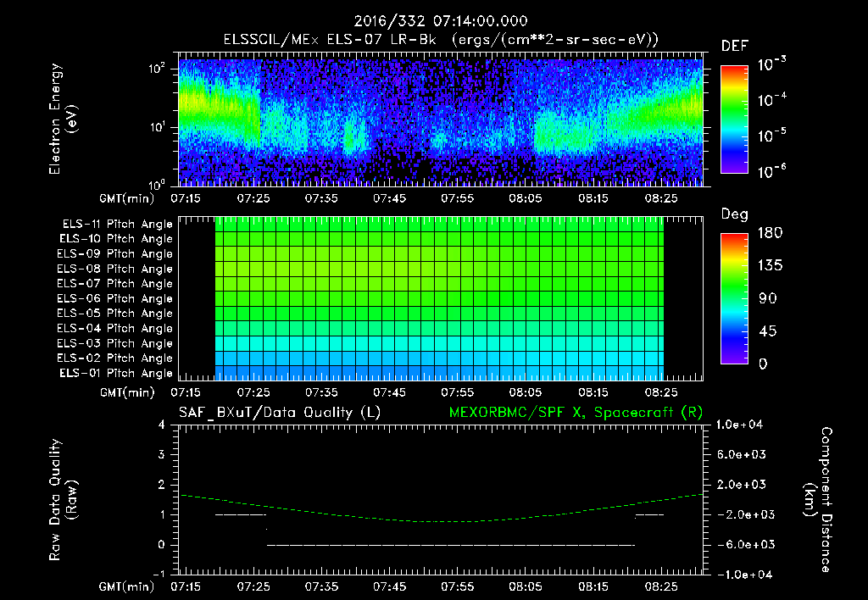
Task: Select the ELS-02 Pitch Angle row label
Action: click(x=115, y=358)
